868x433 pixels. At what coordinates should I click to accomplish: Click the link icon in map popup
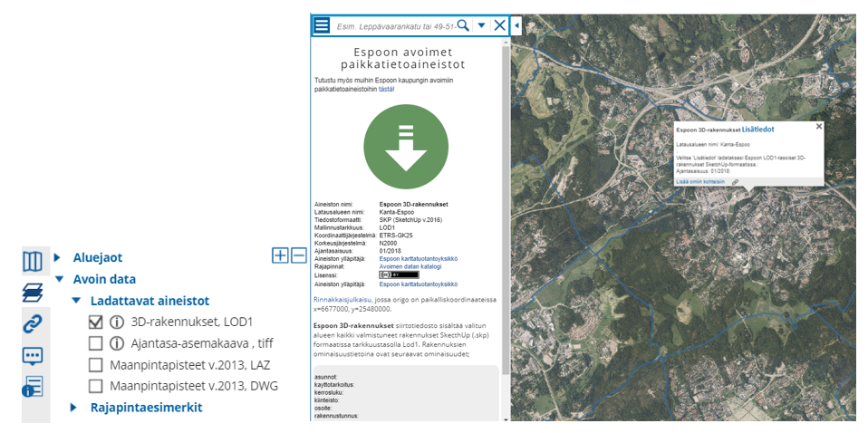(735, 181)
